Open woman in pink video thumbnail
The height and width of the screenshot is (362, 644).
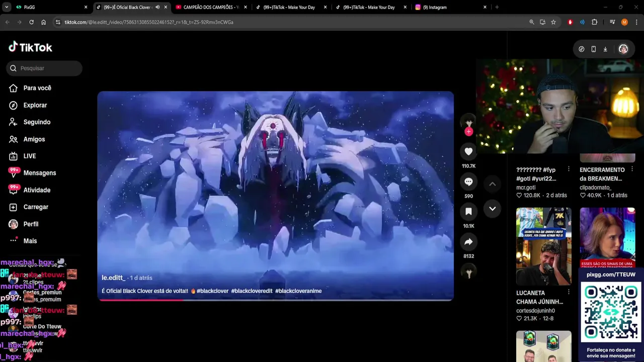tap(607, 237)
